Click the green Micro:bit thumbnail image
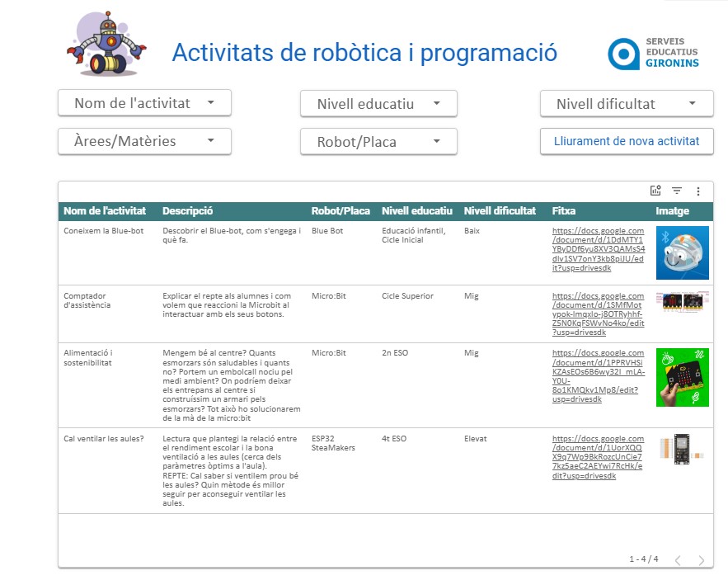 tap(682, 377)
